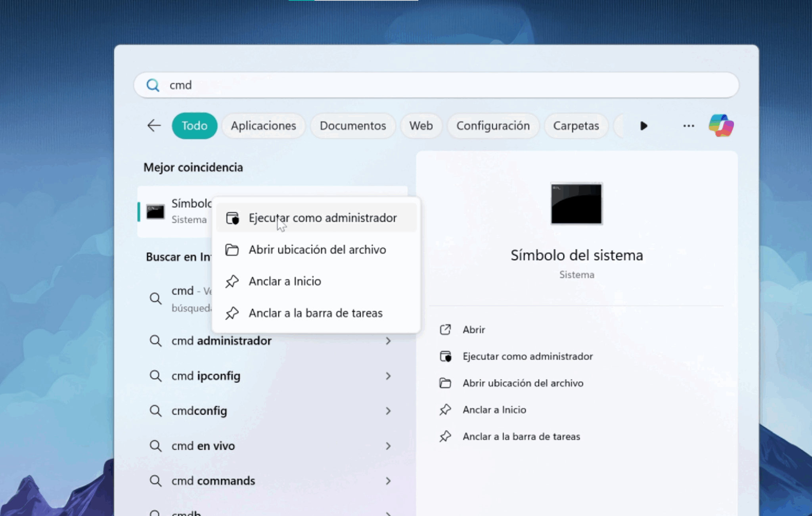Select the cmdconfig search suggestion

coord(199,410)
